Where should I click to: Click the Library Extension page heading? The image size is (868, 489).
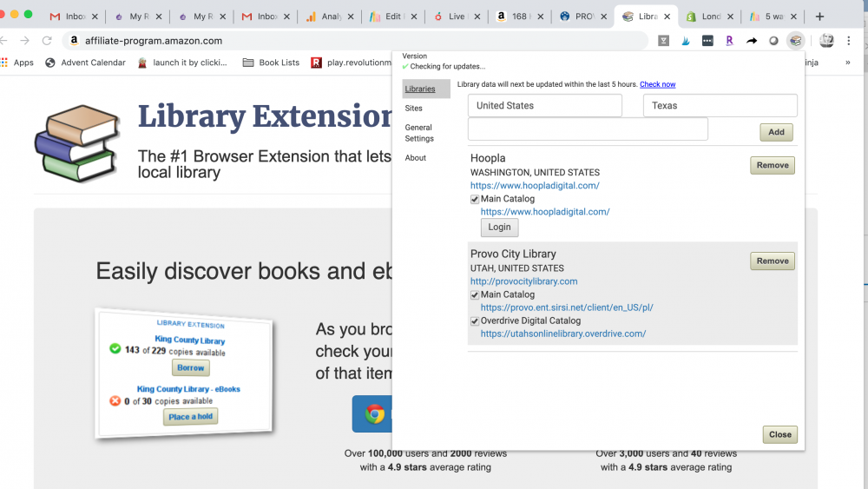(265, 117)
